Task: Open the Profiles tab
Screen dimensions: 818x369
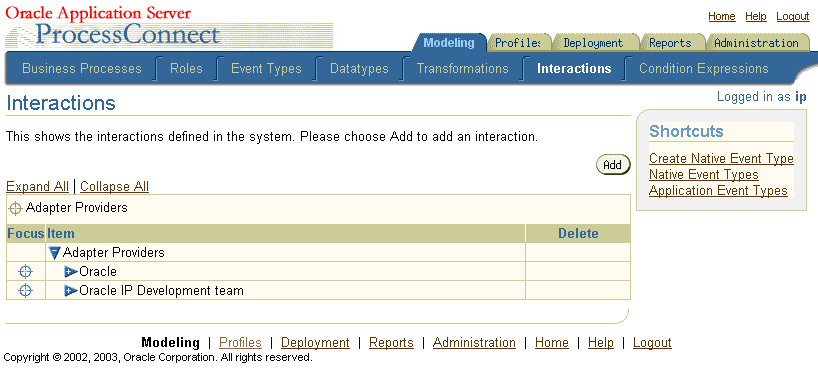Action: tap(517, 43)
